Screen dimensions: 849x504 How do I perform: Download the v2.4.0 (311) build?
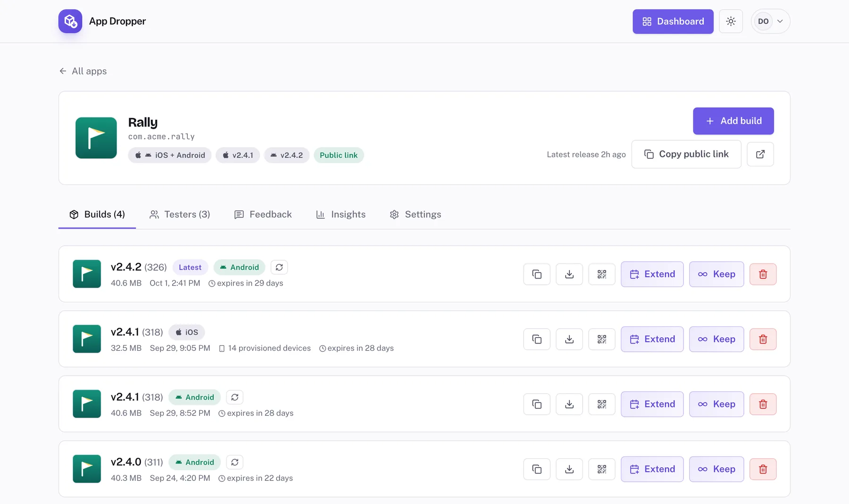(x=569, y=469)
